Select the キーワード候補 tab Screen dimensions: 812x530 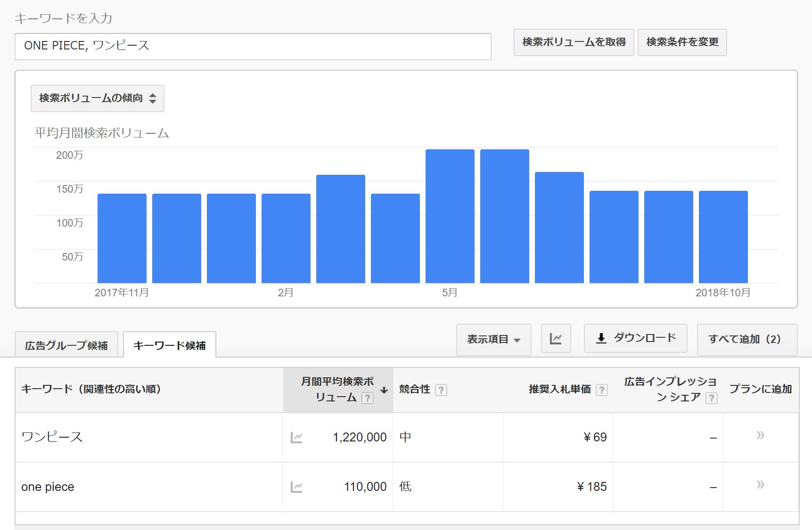[x=170, y=346]
